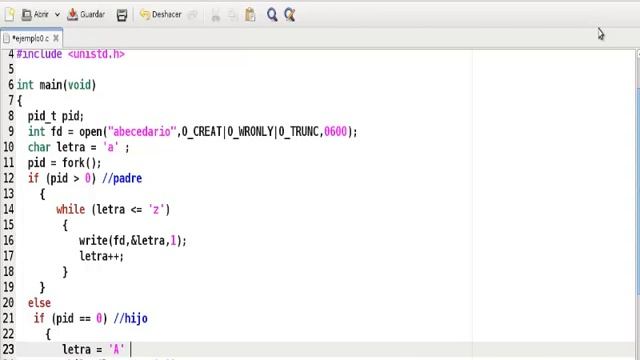Click line number 5 empty line
The height and width of the screenshot is (360, 640).
coord(11,69)
